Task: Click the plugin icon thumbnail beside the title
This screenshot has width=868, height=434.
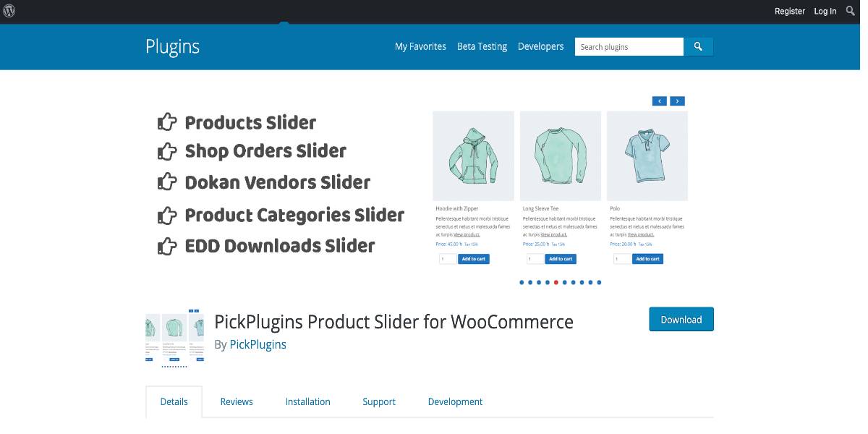Action: (174, 337)
